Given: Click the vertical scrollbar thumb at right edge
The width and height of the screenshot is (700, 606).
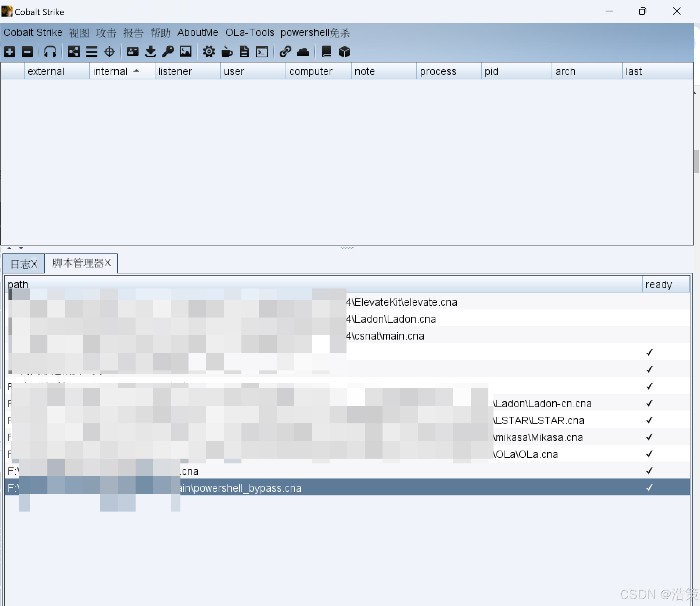Looking at the screenshot, I should point(697,162).
